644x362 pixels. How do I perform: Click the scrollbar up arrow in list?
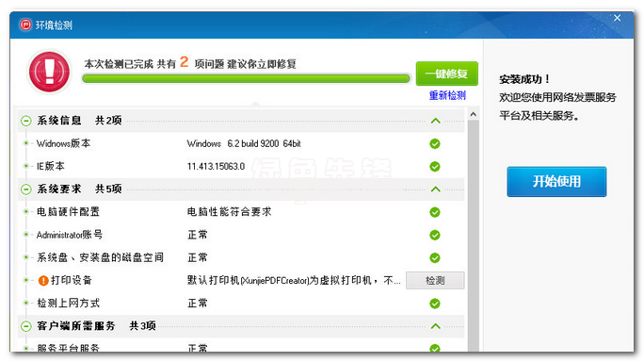click(474, 114)
